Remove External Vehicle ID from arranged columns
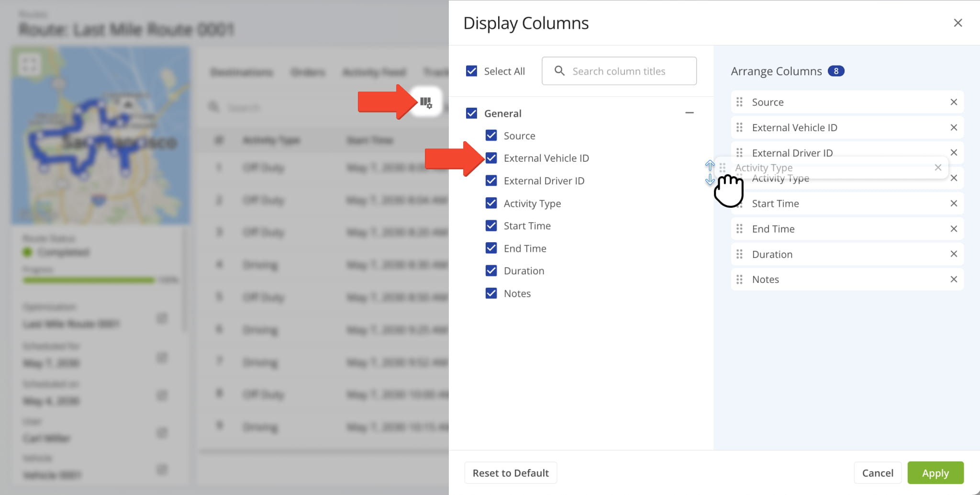 point(953,127)
